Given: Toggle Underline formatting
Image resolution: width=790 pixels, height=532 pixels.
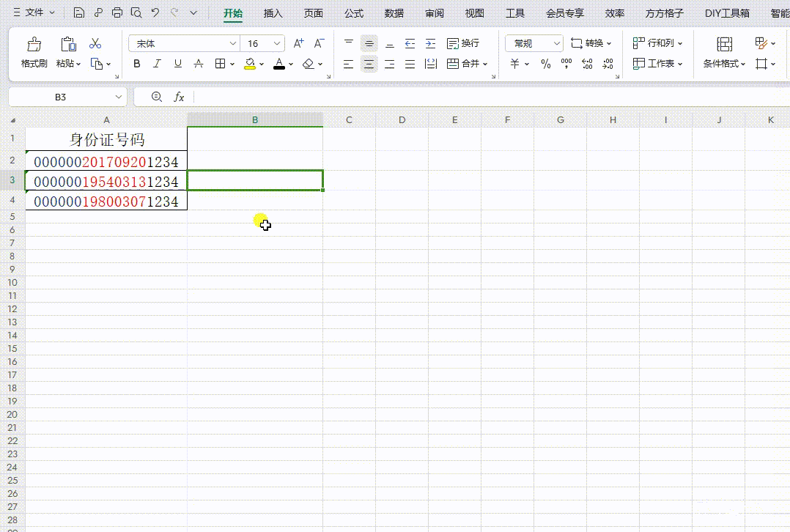Looking at the screenshot, I should (x=178, y=64).
